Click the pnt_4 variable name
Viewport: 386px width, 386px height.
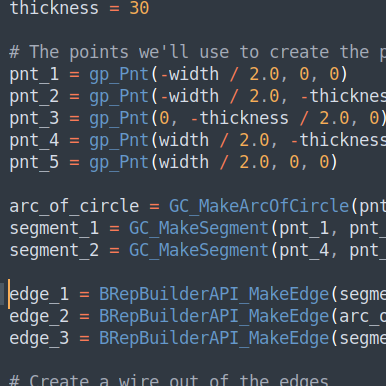pyautogui.click(x=34, y=140)
